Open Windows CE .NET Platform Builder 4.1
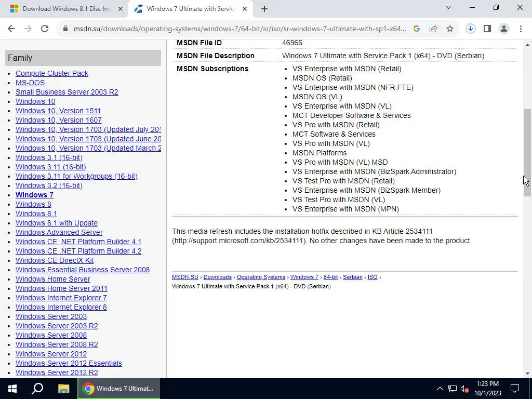 78,242
